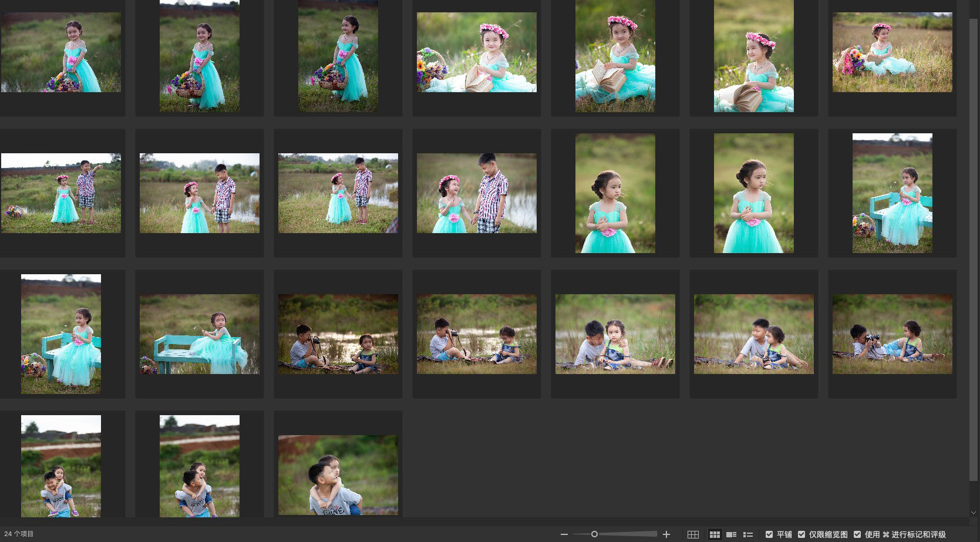Switch to thumbnail grid view

715,534
